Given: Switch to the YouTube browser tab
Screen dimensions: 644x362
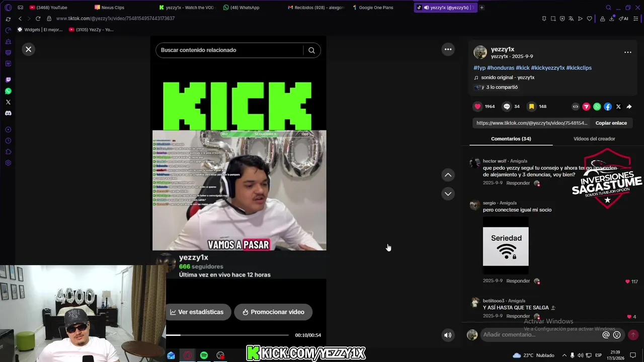Looking at the screenshot, I should (x=48, y=8).
